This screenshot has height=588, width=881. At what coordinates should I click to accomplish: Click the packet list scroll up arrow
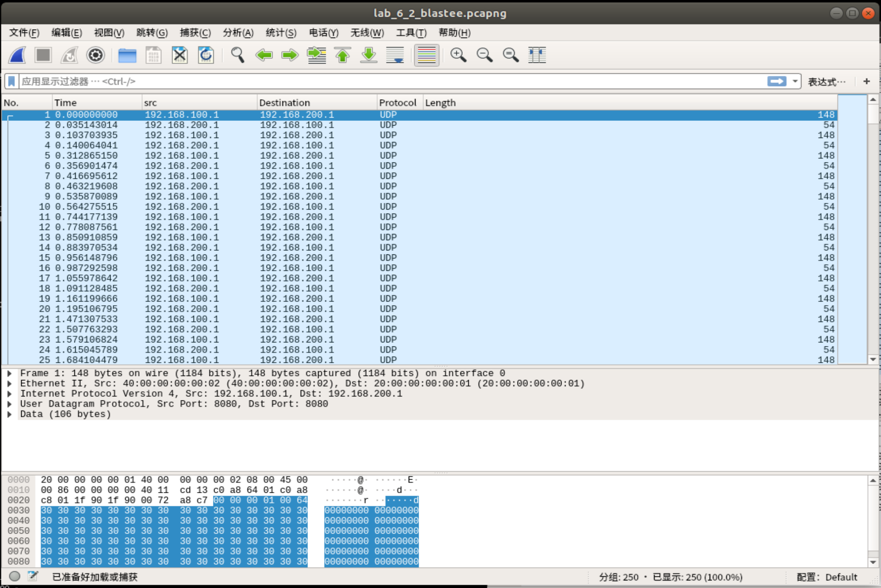[873, 99]
